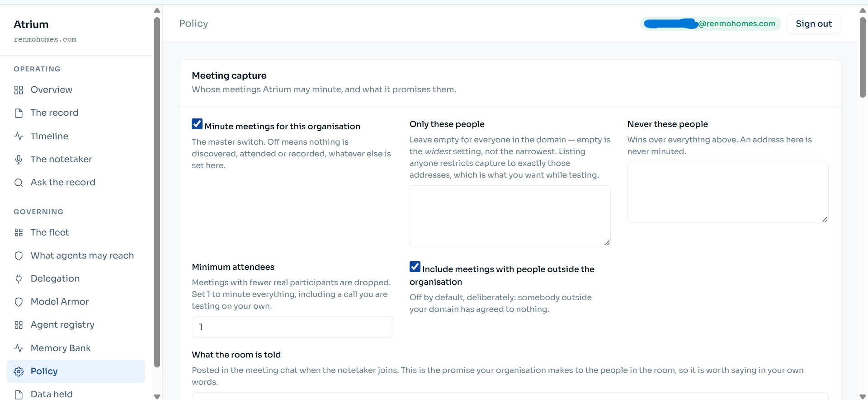Screen dimensions: 868x400
Task: Click the grid icon beside The fleet
Action: coord(19,232)
